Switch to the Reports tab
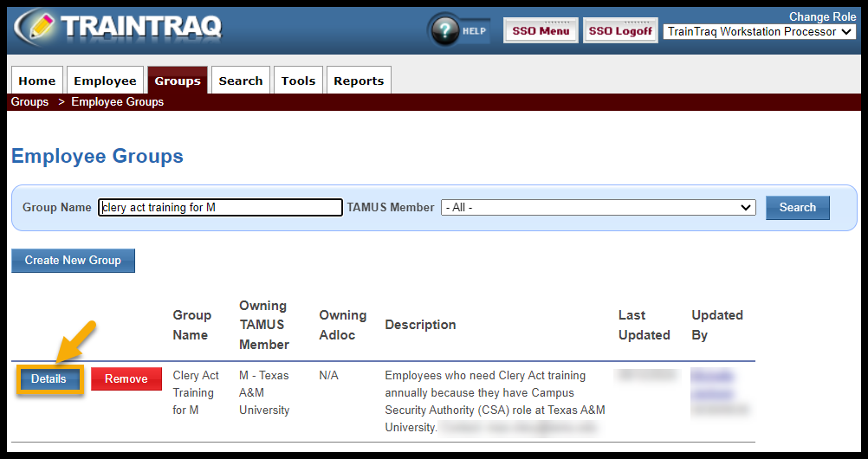The height and width of the screenshot is (459, 868). point(359,81)
